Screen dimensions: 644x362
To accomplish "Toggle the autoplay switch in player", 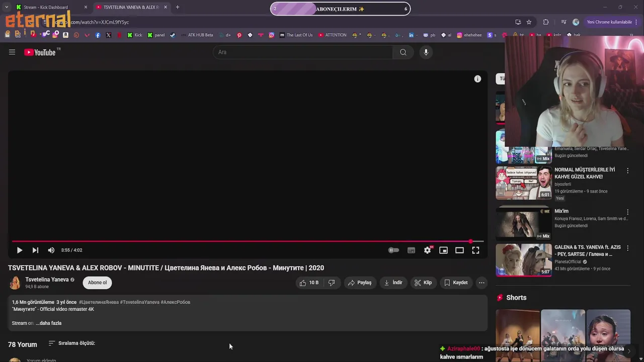I will pos(393,250).
